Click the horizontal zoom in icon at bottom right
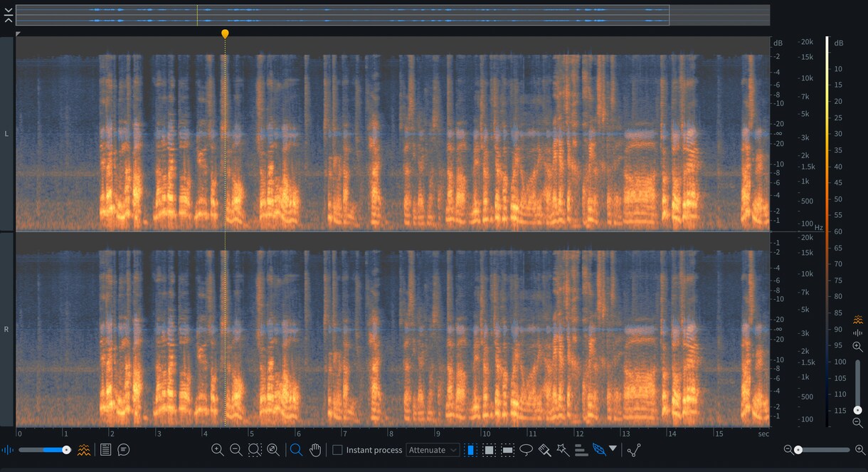 (860, 450)
